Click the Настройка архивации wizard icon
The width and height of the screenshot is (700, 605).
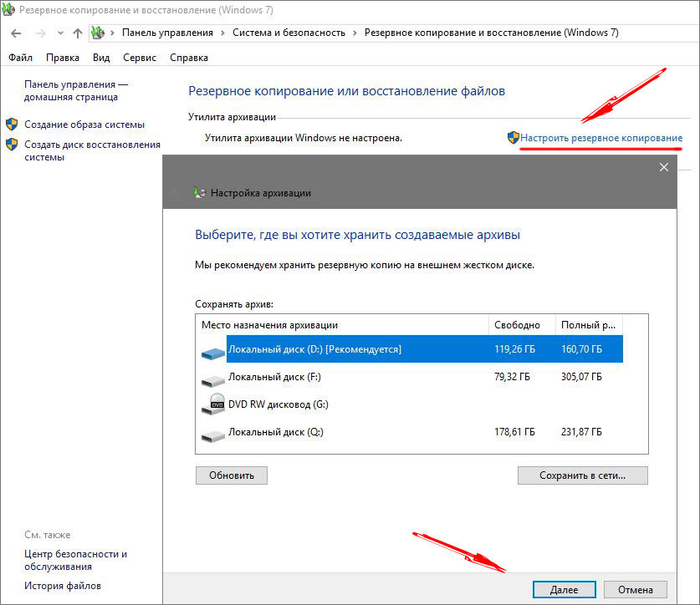(x=200, y=193)
